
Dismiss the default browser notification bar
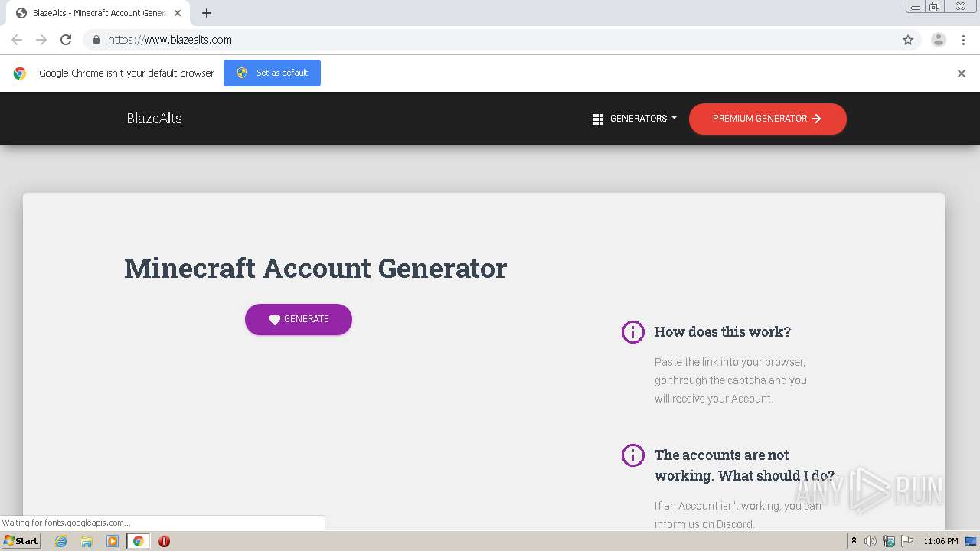962,73
